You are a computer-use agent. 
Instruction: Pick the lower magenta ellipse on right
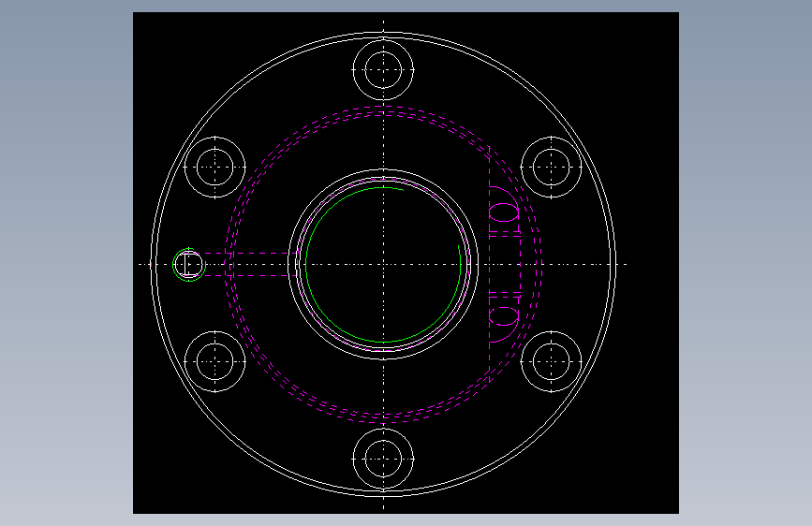(x=504, y=317)
